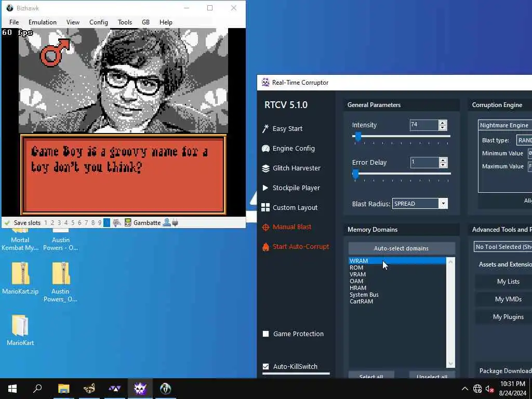Click the Start Auto-Corrupt flame icon

(x=265, y=247)
